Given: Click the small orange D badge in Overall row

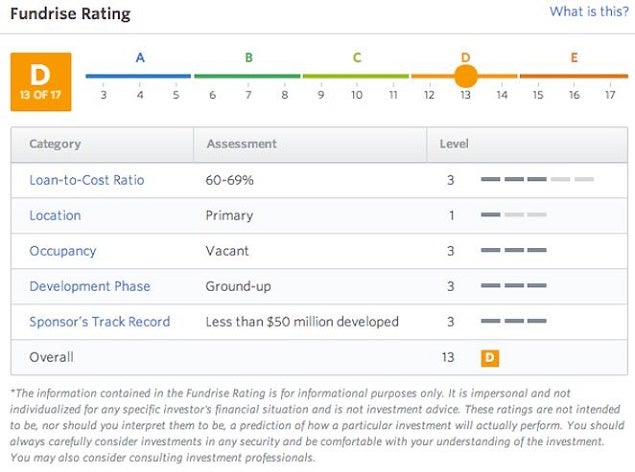Looking at the screenshot, I should point(490,358).
